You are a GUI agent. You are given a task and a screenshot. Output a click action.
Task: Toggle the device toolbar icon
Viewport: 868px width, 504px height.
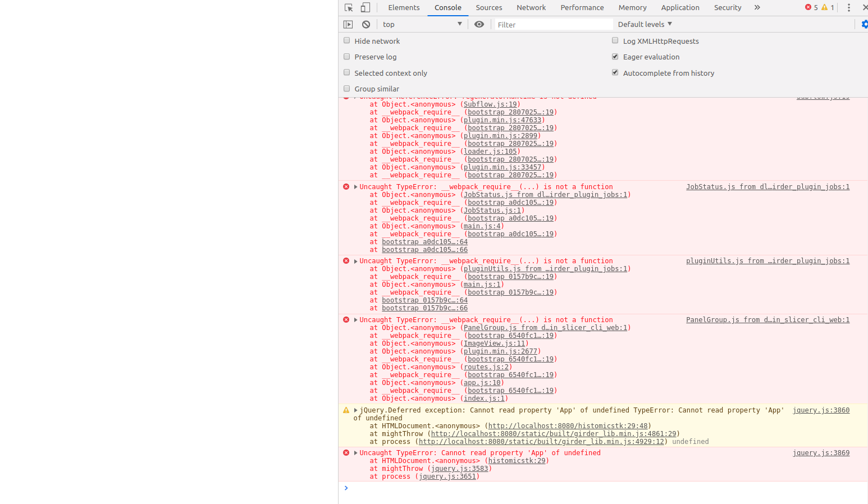click(x=366, y=7)
